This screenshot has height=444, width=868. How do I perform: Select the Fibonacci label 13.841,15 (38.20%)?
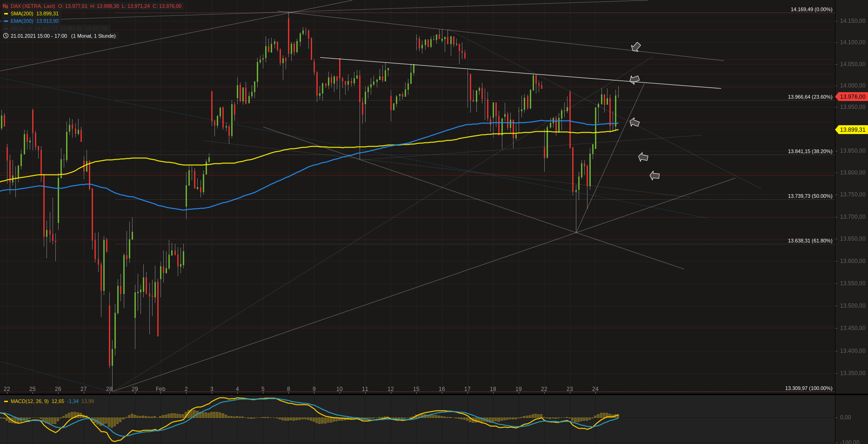coord(810,151)
